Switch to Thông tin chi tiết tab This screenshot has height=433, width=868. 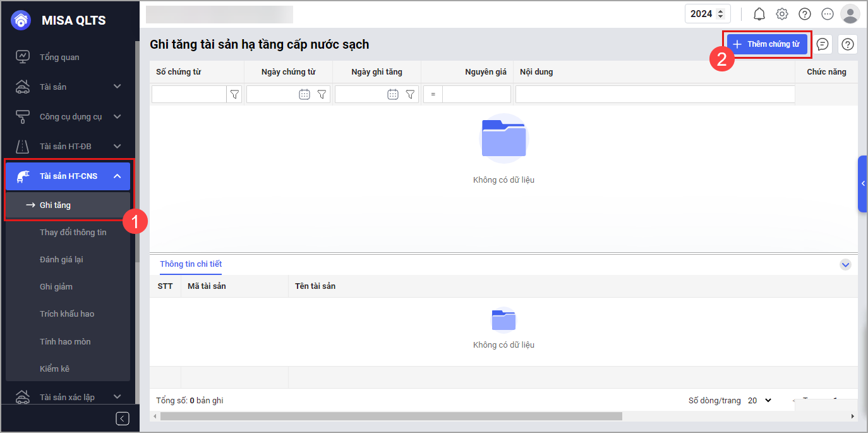click(191, 264)
